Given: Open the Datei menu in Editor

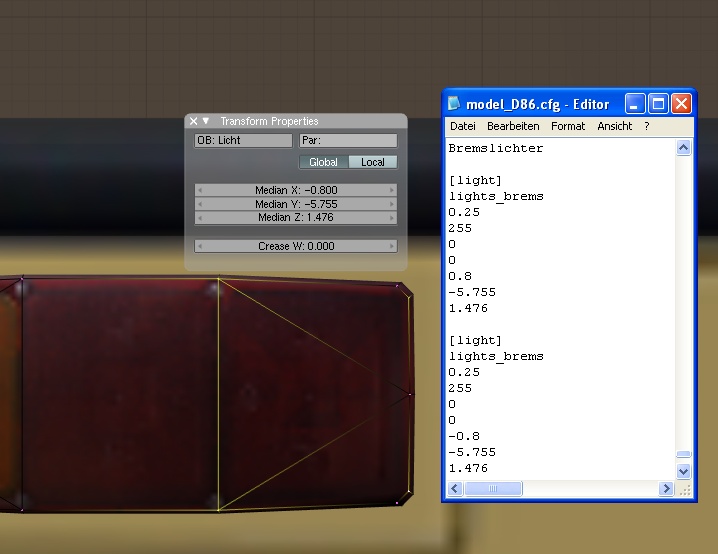Looking at the screenshot, I should [x=462, y=126].
